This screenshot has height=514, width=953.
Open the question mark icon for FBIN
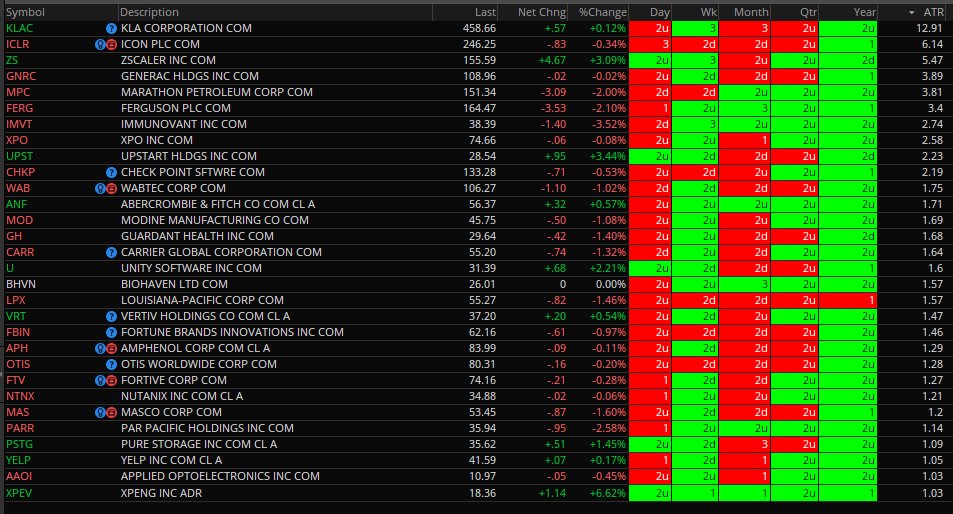click(111, 332)
